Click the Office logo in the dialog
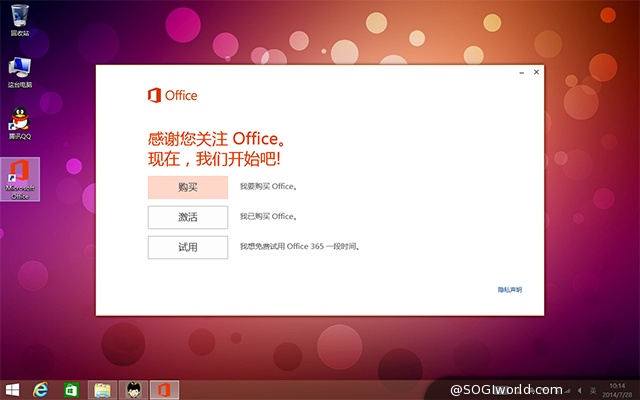This screenshot has width=640, height=400. (x=172, y=95)
